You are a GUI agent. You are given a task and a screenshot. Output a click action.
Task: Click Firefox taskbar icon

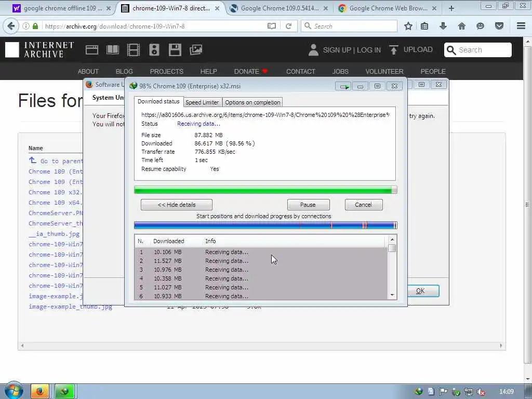tap(39, 392)
